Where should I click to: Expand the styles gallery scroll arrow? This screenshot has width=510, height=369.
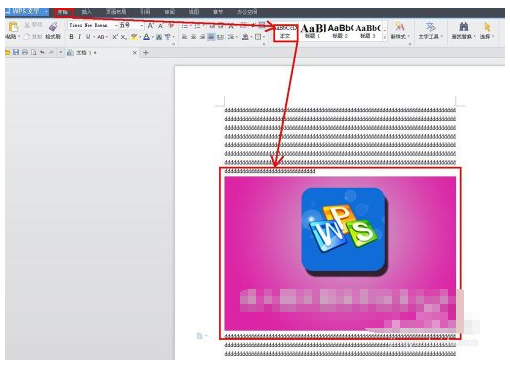coord(384,37)
